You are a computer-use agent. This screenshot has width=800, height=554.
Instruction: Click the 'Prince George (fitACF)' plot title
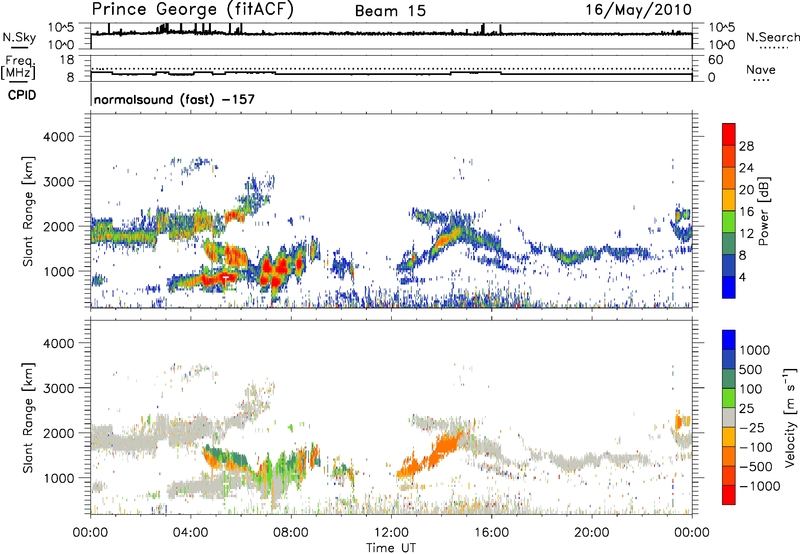pyautogui.click(x=193, y=10)
